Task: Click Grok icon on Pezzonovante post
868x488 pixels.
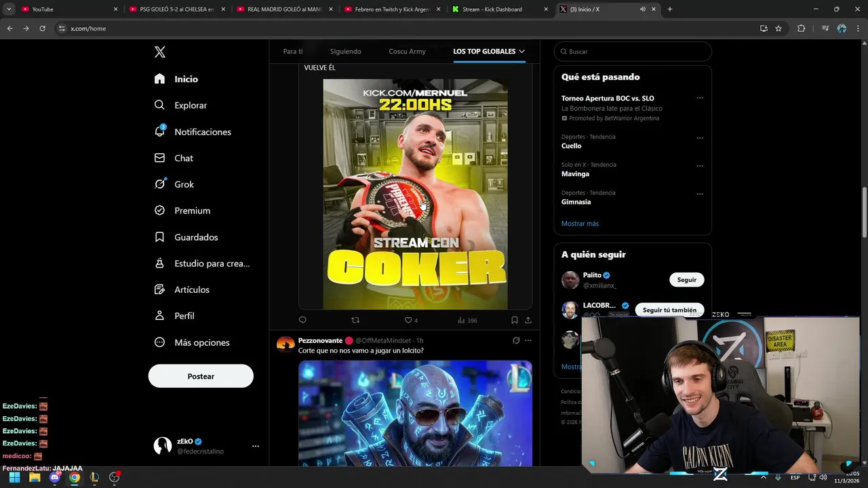Action: pyautogui.click(x=516, y=340)
